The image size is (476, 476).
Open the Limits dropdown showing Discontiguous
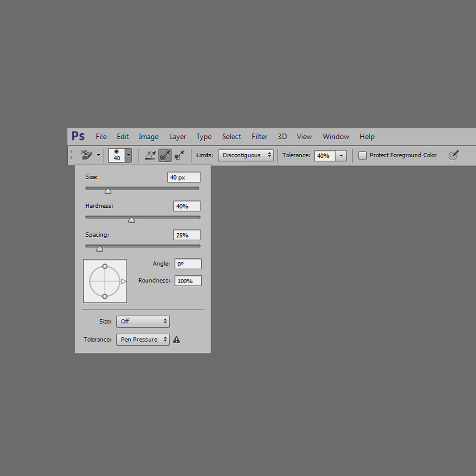(x=246, y=155)
